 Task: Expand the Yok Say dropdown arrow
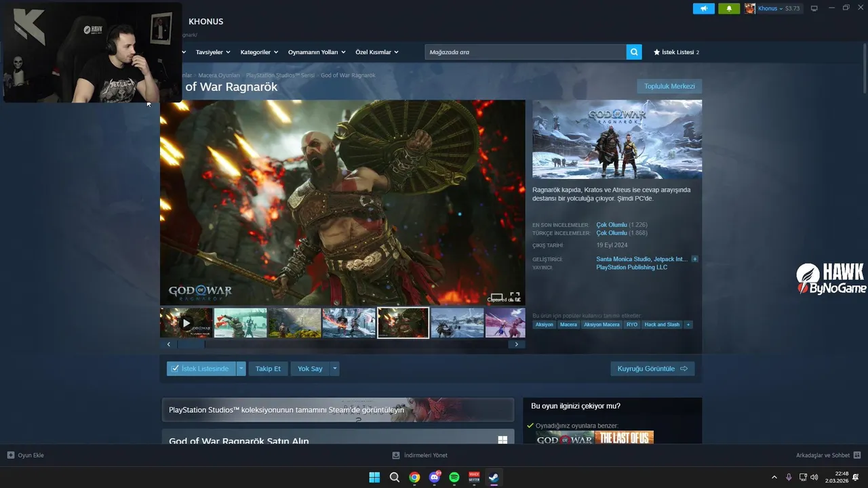click(334, 369)
